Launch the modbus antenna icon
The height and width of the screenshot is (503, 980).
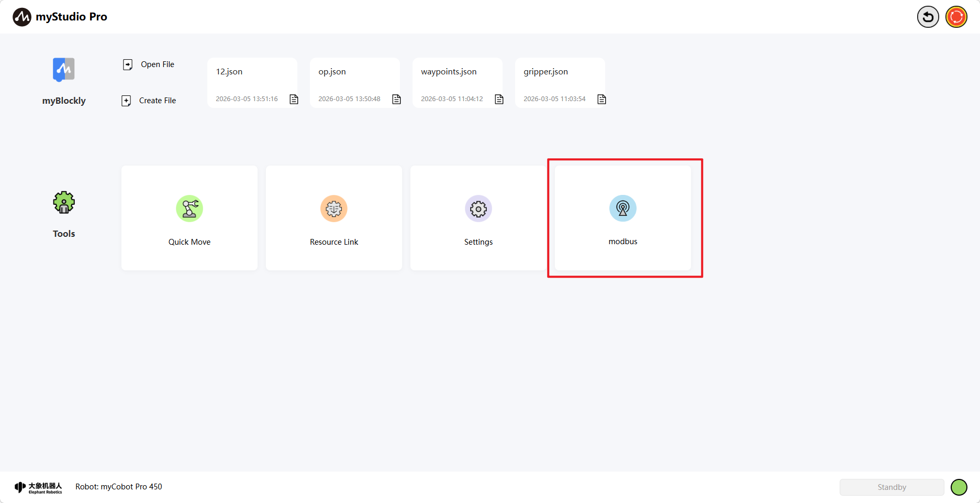tap(623, 209)
